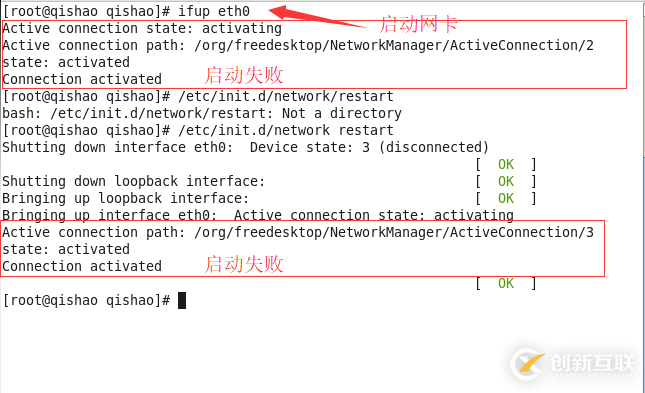
Task: Click the watermark logo icon
Action: [x=528, y=364]
